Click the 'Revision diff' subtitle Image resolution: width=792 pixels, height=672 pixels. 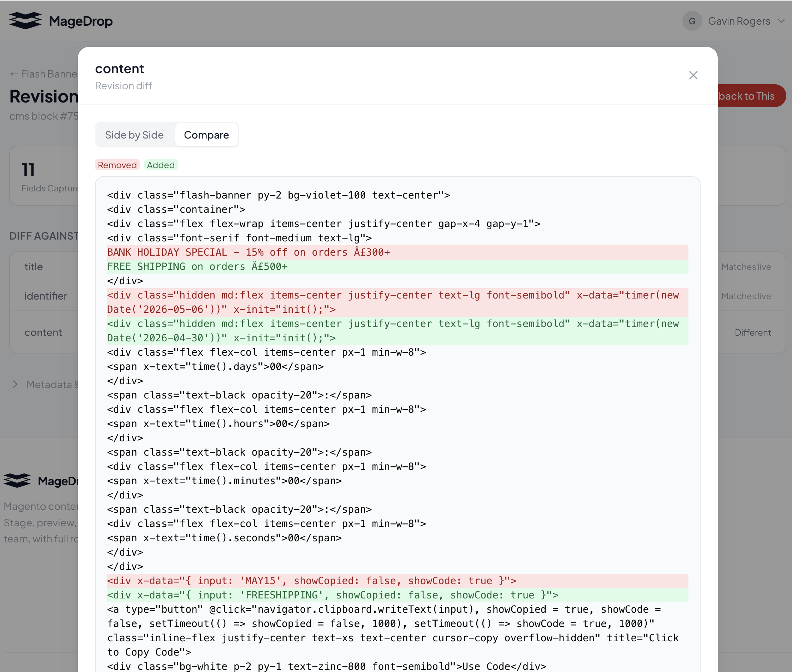[x=124, y=86]
